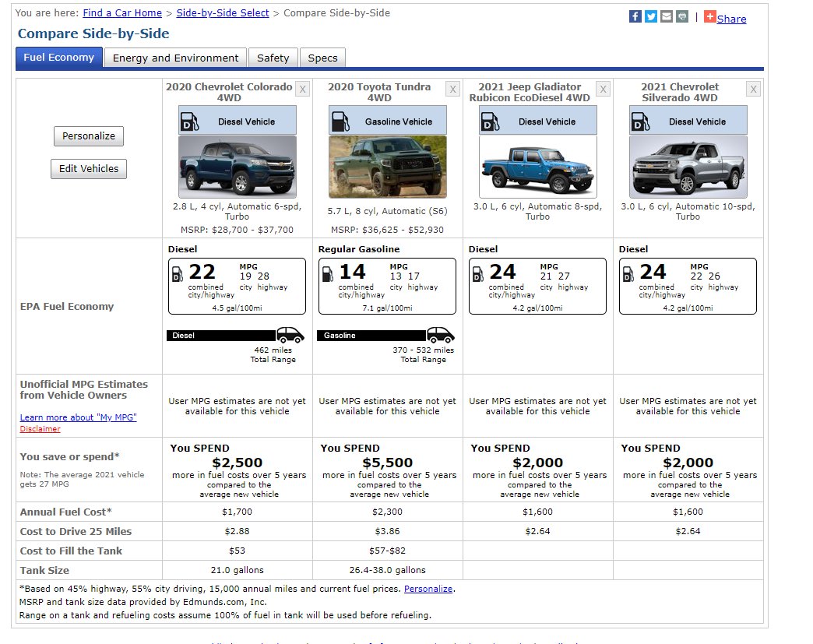Click diesel pump icon on Chevrolet Silverado header
813x644 pixels.
640,121
